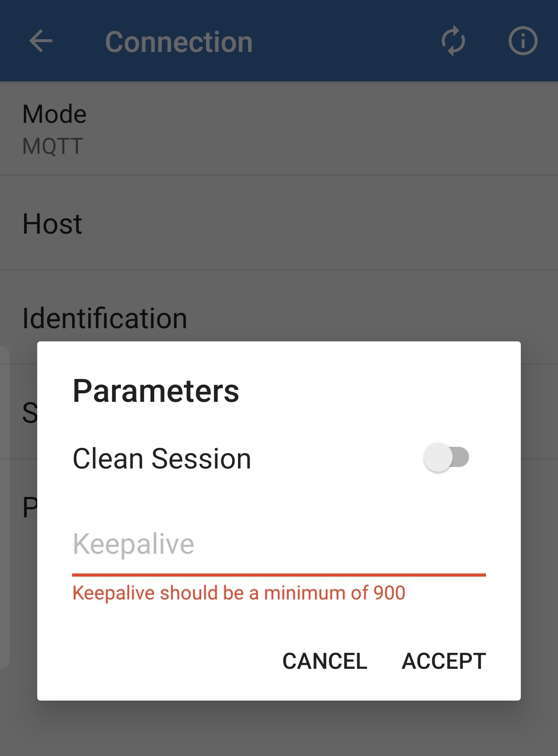Open the Mode setting row
The height and width of the screenshot is (756, 558).
click(279, 129)
